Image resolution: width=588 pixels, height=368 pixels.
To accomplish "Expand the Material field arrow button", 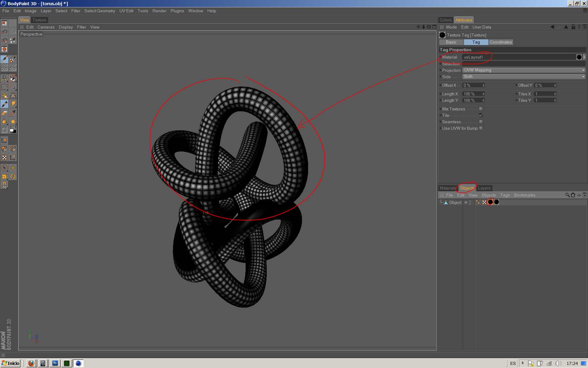I will 584,57.
